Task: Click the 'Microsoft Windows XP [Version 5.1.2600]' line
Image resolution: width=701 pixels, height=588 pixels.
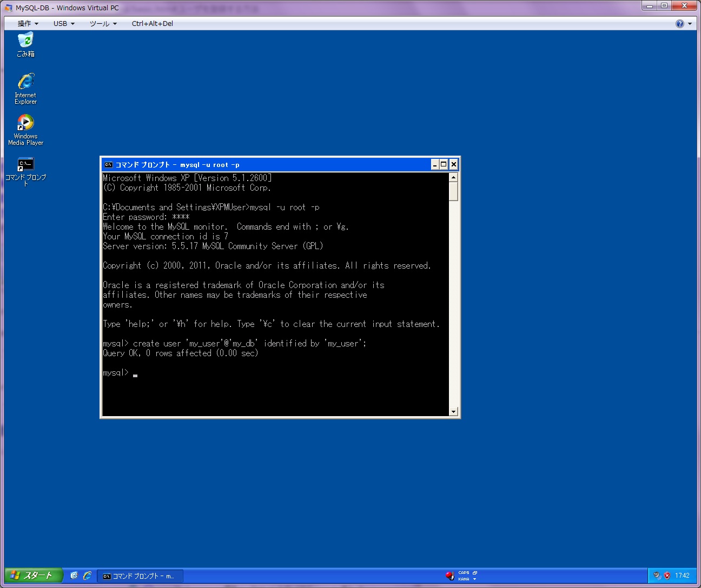Action: click(x=187, y=178)
